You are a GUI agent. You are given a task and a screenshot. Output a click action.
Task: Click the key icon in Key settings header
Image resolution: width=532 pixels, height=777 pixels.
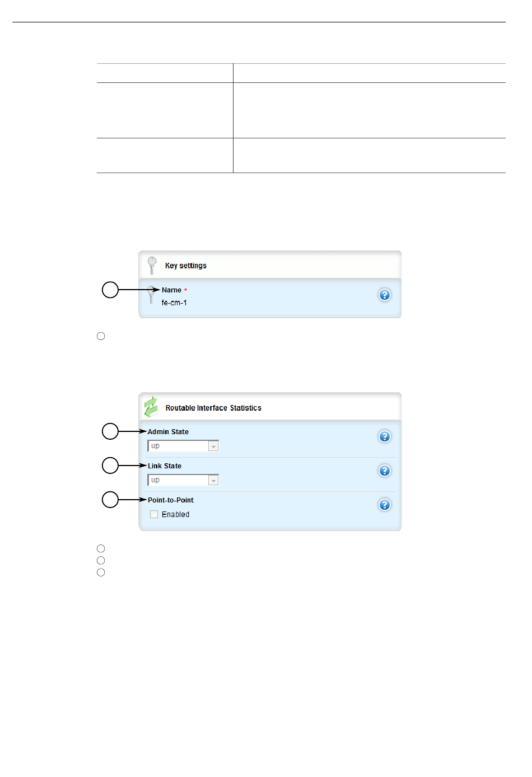point(152,265)
